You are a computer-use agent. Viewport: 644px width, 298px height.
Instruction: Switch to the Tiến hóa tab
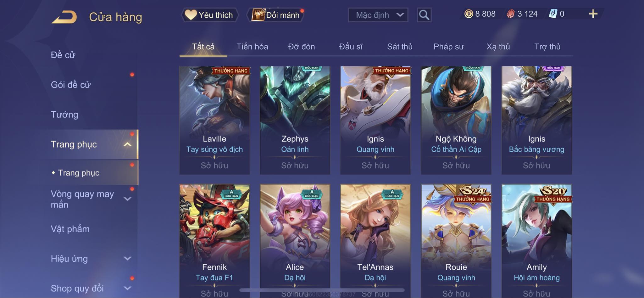(252, 47)
